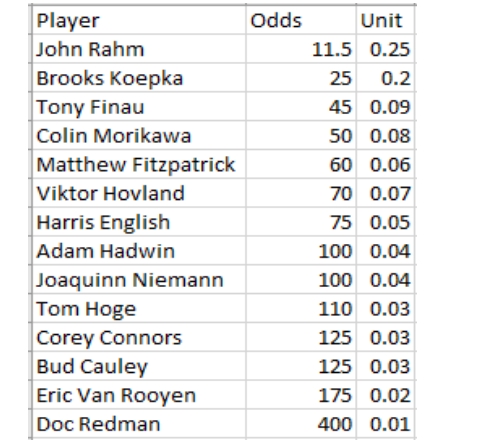Select the Adam Hadwin cell
482x444 pixels.
(x=139, y=251)
